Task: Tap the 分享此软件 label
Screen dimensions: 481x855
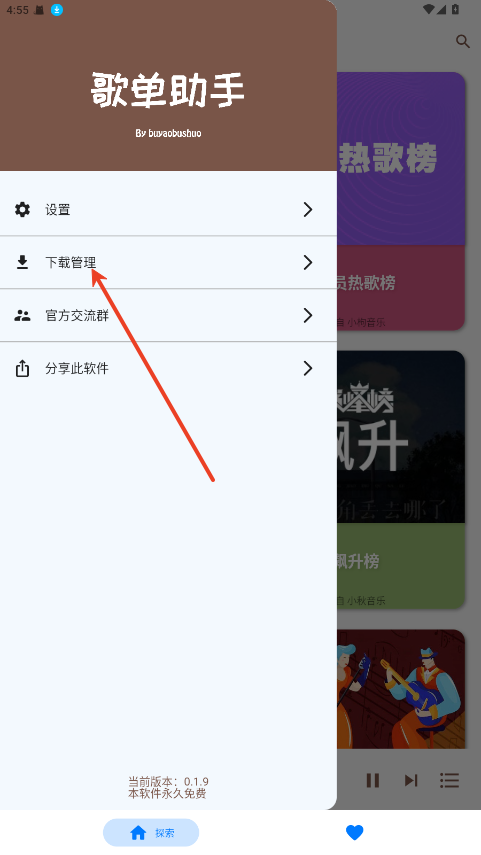Action: 77,368
